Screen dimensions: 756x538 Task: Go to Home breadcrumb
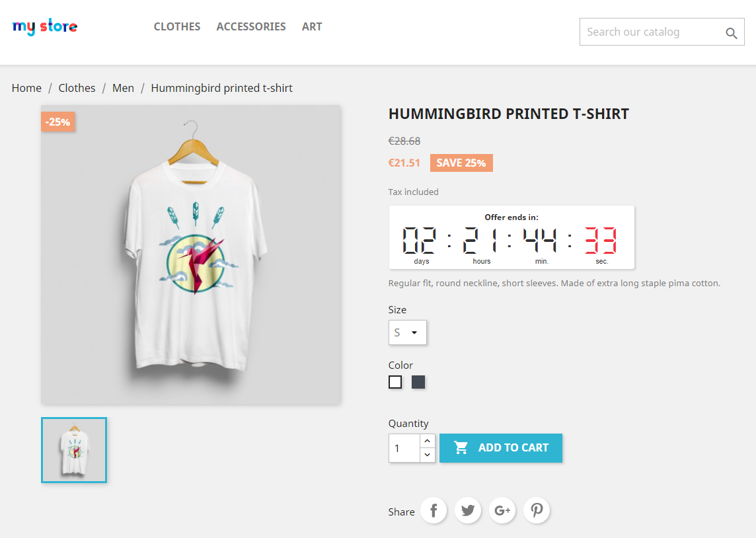26,88
